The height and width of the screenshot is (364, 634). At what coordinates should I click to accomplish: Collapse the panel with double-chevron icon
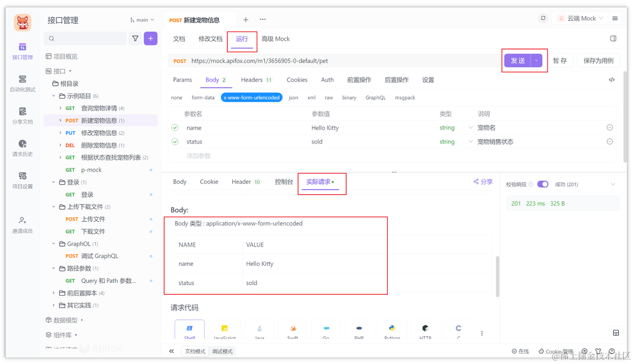(x=171, y=351)
